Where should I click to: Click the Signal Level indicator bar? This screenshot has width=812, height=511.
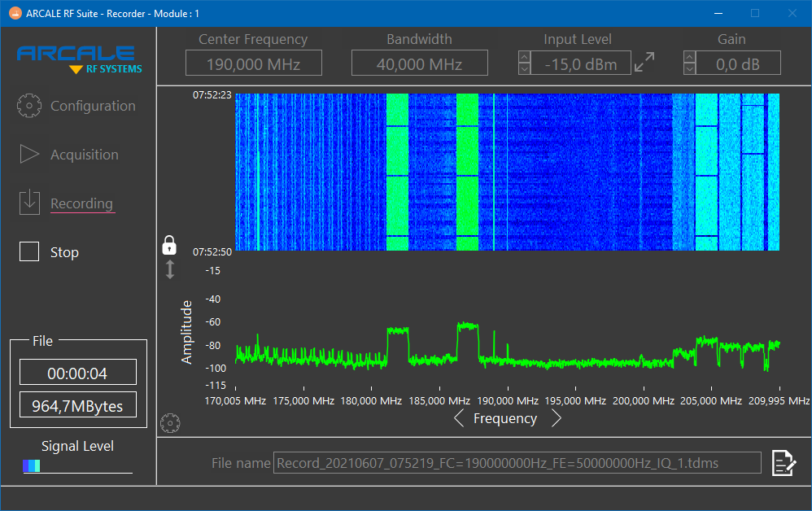(x=31, y=465)
